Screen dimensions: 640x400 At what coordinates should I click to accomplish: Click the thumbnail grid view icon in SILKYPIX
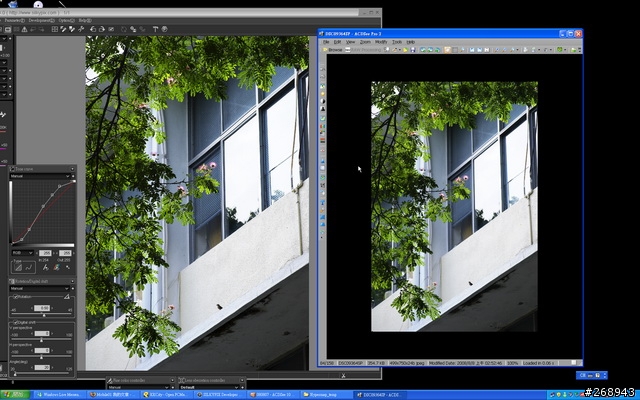pos(55,29)
